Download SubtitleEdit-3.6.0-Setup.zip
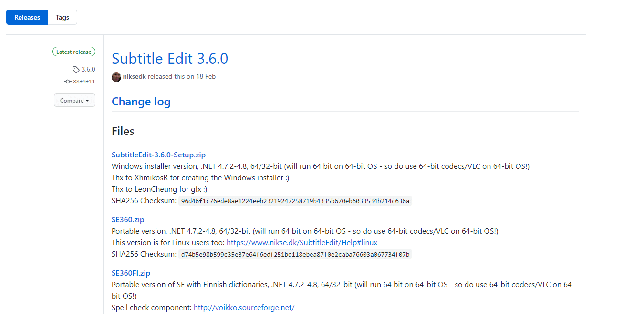The height and width of the screenshot is (320, 644). coord(159,155)
